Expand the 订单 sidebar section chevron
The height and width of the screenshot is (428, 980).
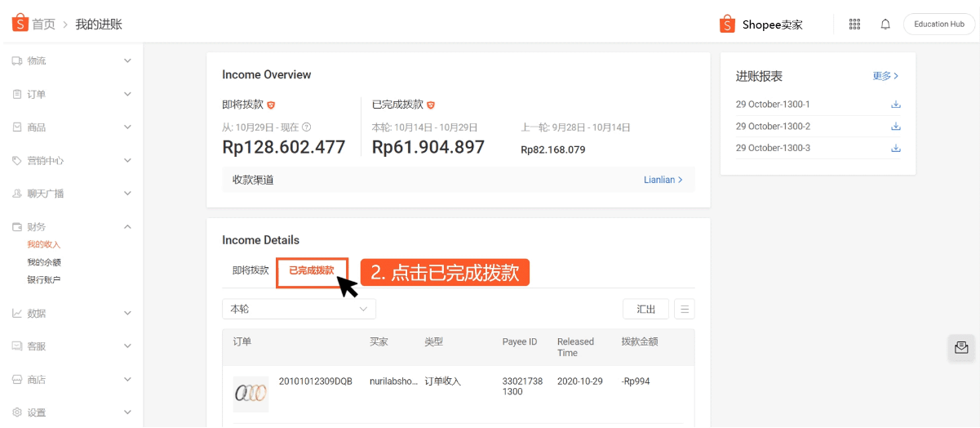127,94
